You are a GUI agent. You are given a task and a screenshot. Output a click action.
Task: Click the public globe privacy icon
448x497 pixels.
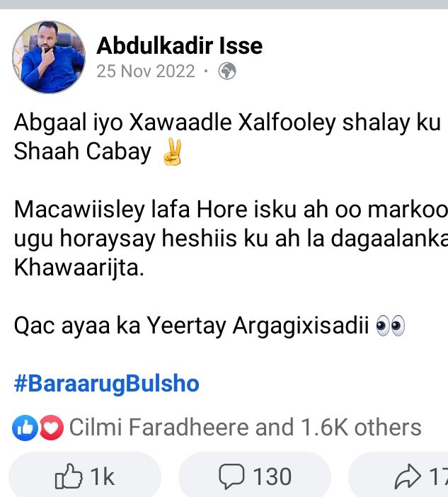pos(227,71)
